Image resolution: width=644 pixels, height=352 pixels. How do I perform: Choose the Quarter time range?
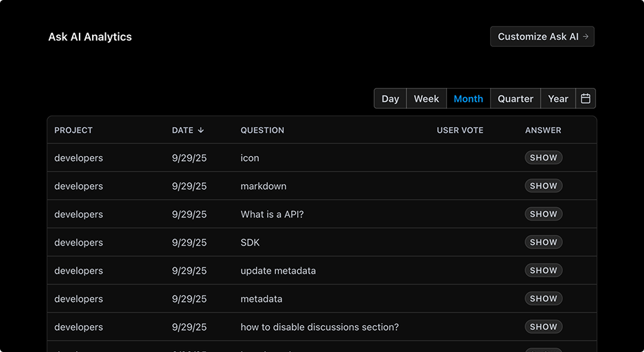pyautogui.click(x=516, y=99)
